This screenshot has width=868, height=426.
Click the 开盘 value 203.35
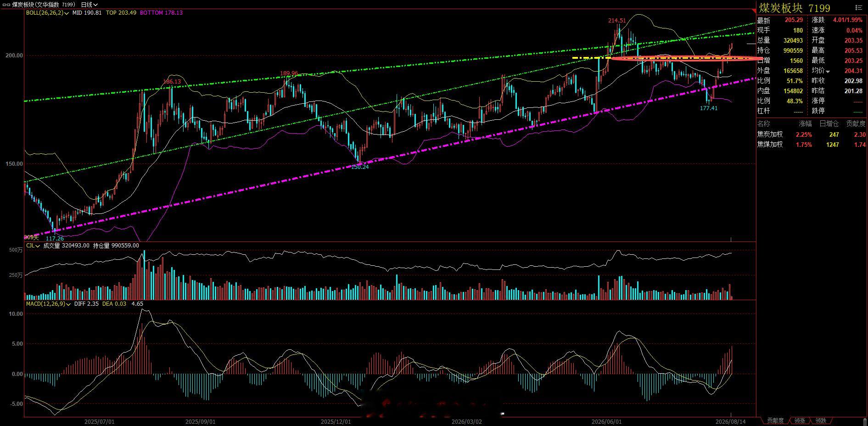click(853, 41)
